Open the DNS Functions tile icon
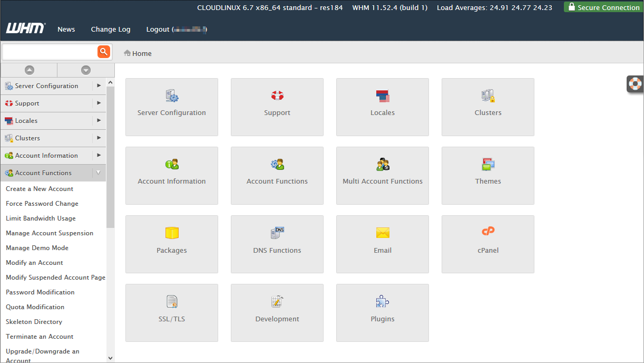Viewport: 644px width, 363px height. point(277,233)
